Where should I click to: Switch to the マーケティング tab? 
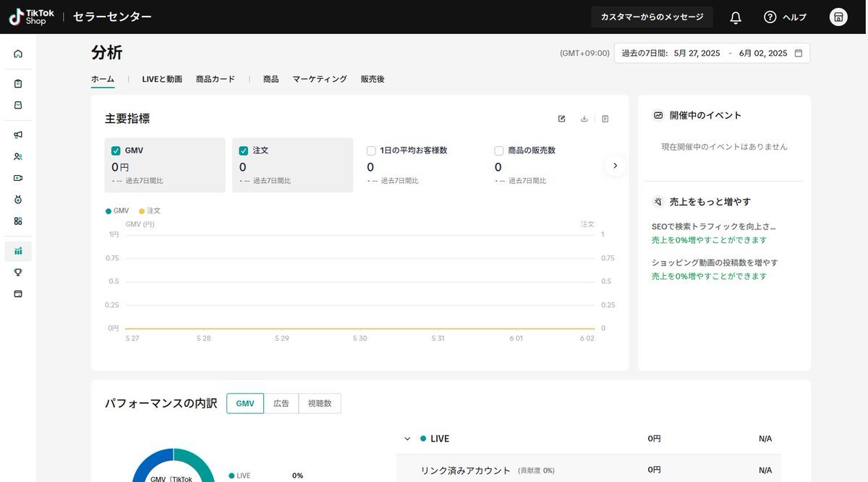[320, 79]
